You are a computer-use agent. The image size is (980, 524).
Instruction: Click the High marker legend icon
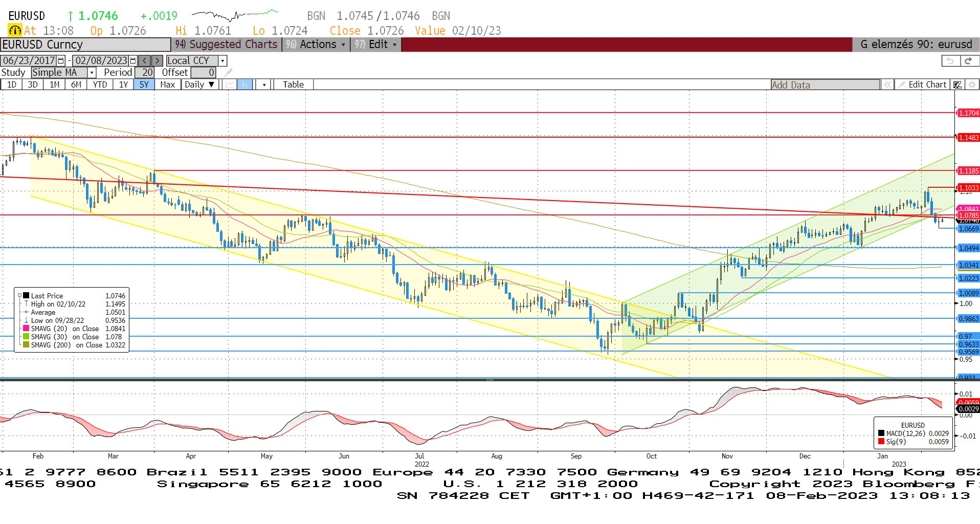click(x=26, y=304)
